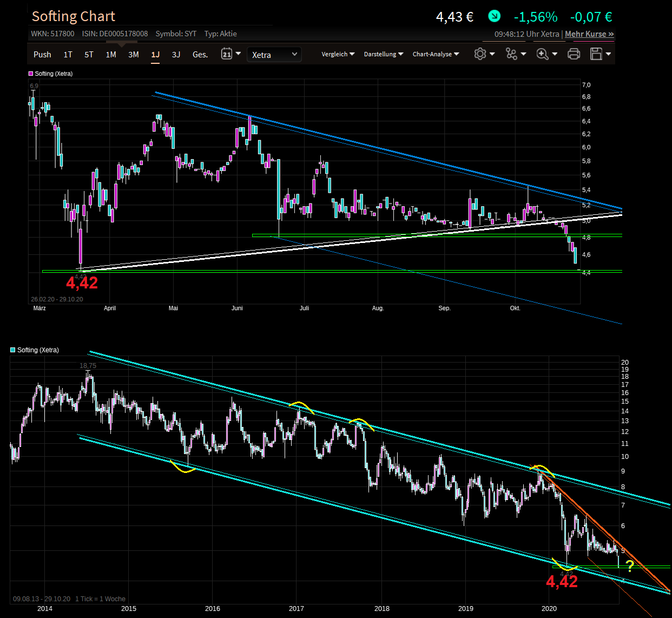Screen dimensions: 672x618
Task: Select the Push real-time mode
Action: (x=42, y=54)
